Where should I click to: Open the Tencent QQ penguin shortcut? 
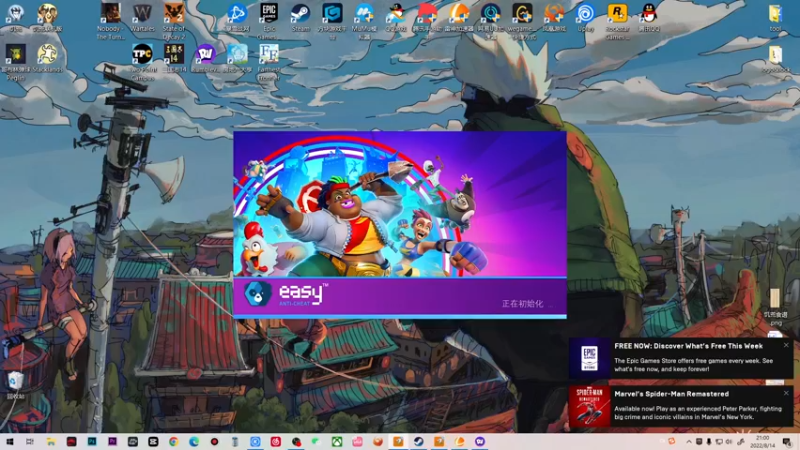[648, 18]
